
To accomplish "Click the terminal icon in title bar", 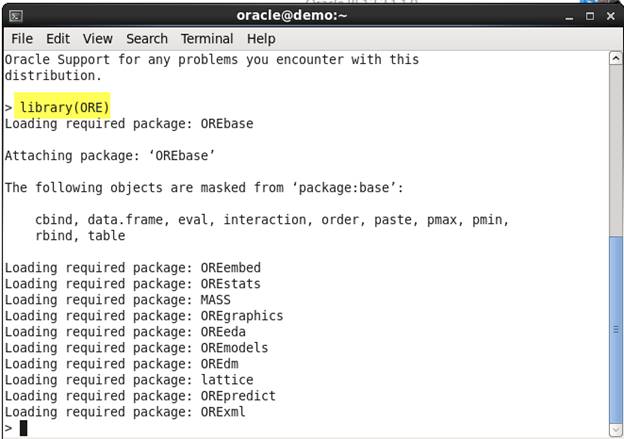I will (x=13, y=15).
